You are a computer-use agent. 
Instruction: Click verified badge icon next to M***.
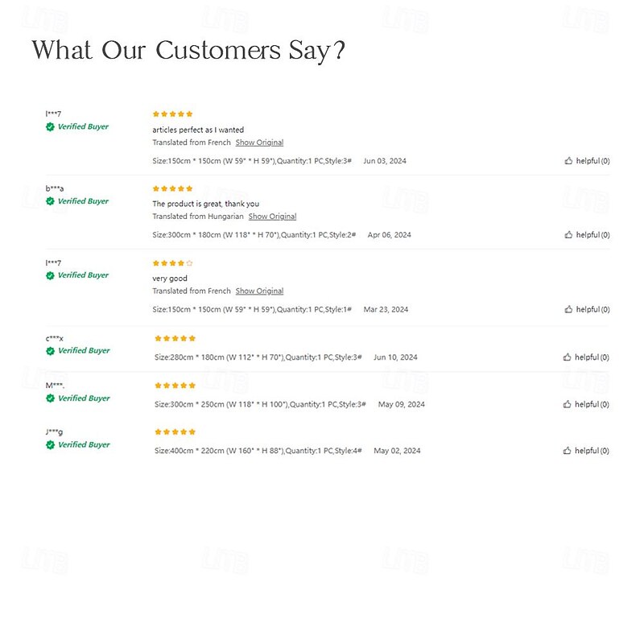(50, 398)
